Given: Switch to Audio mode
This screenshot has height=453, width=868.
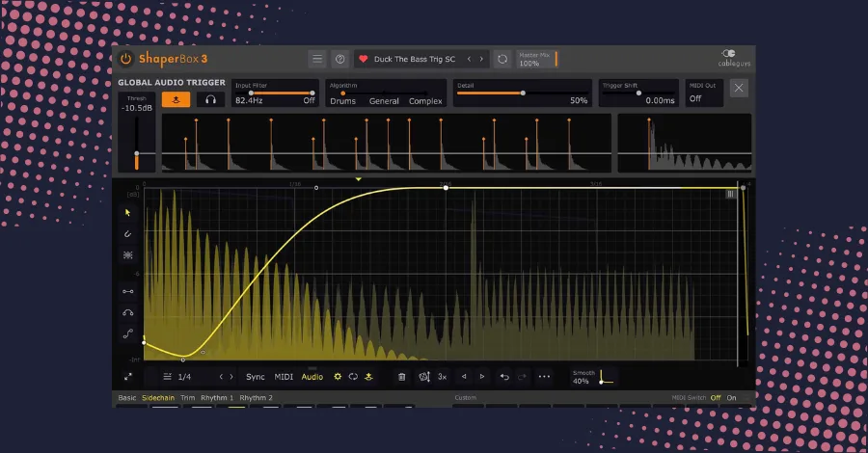Looking at the screenshot, I should point(312,377).
